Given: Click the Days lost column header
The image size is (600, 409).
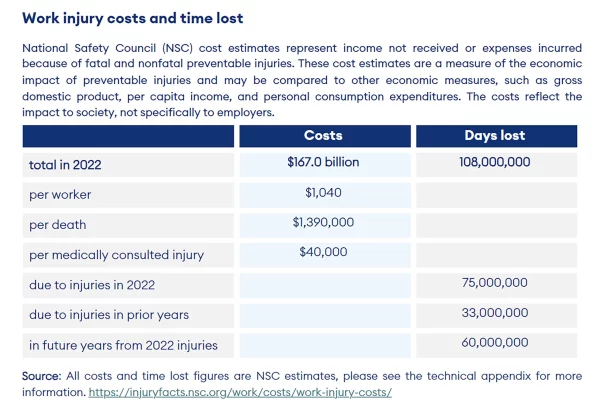Looking at the screenshot, I should pyautogui.click(x=495, y=136).
